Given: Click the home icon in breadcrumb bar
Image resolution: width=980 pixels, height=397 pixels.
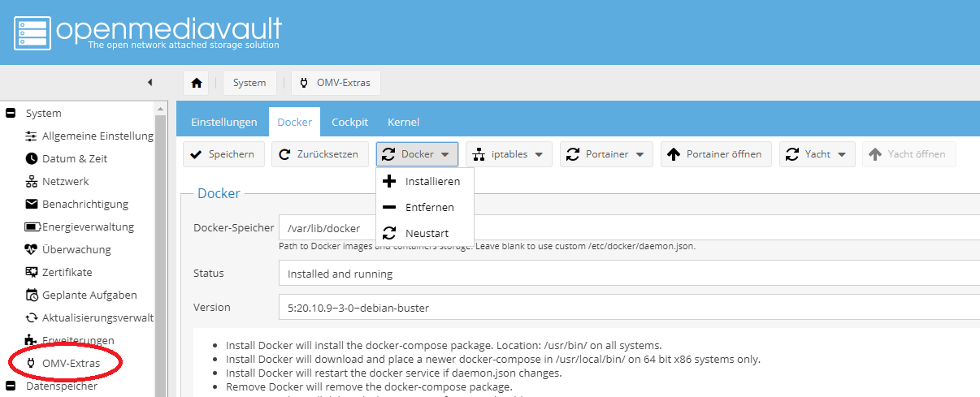Looking at the screenshot, I should tap(196, 83).
